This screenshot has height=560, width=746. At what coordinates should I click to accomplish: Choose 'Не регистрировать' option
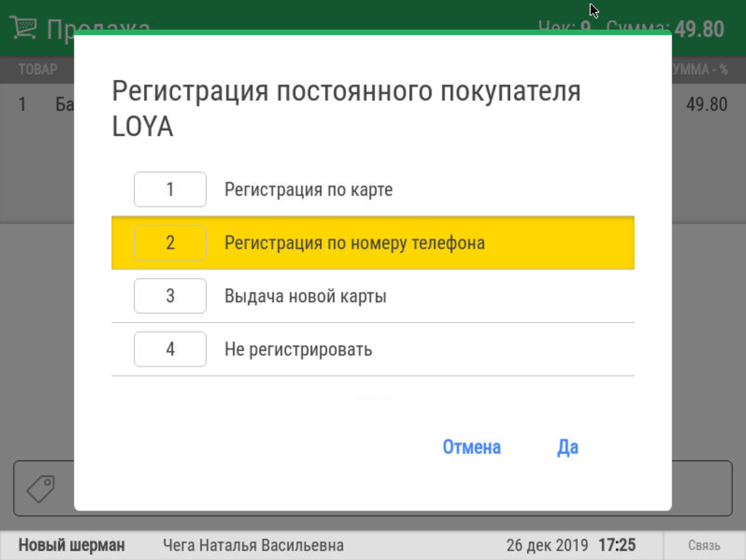click(x=373, y=349)
